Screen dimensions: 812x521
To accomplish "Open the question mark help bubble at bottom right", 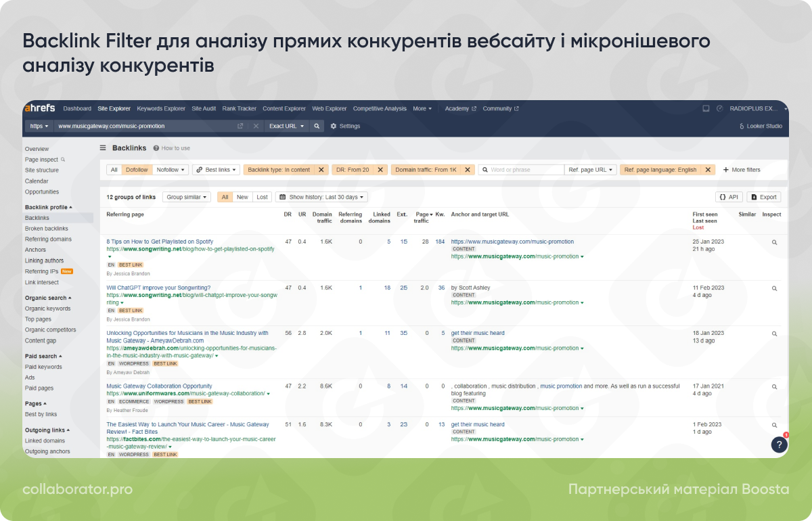I will click(x=780, y=445).
